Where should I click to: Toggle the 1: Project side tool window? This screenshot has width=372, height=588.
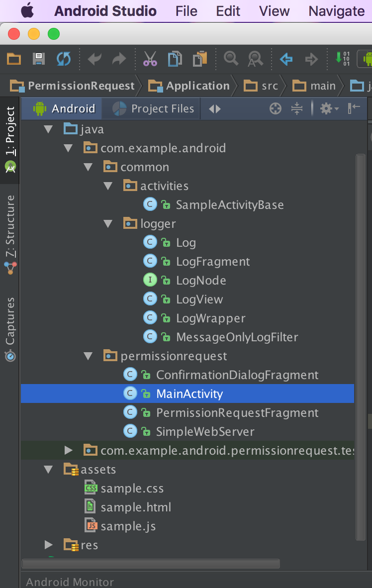click(10, 140)
